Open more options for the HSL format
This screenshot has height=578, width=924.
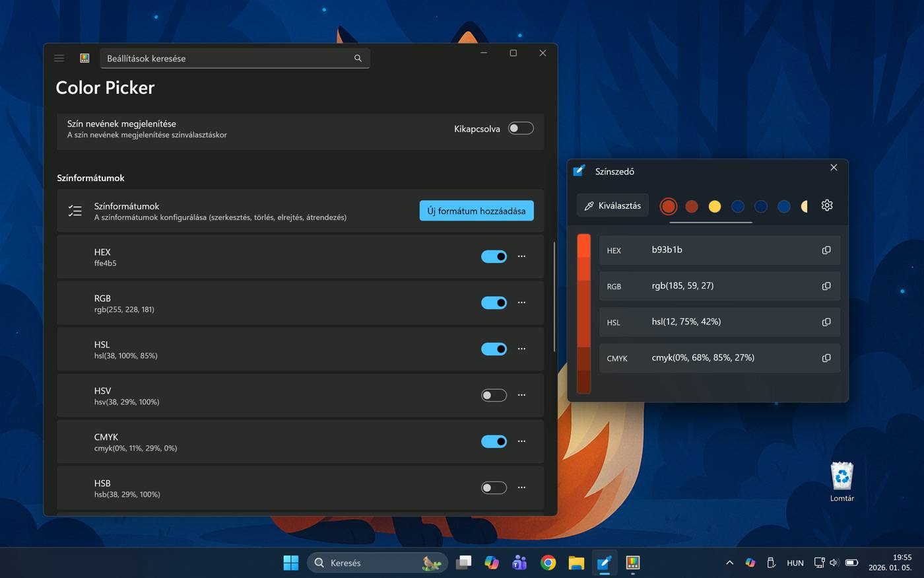coord(521,349)
